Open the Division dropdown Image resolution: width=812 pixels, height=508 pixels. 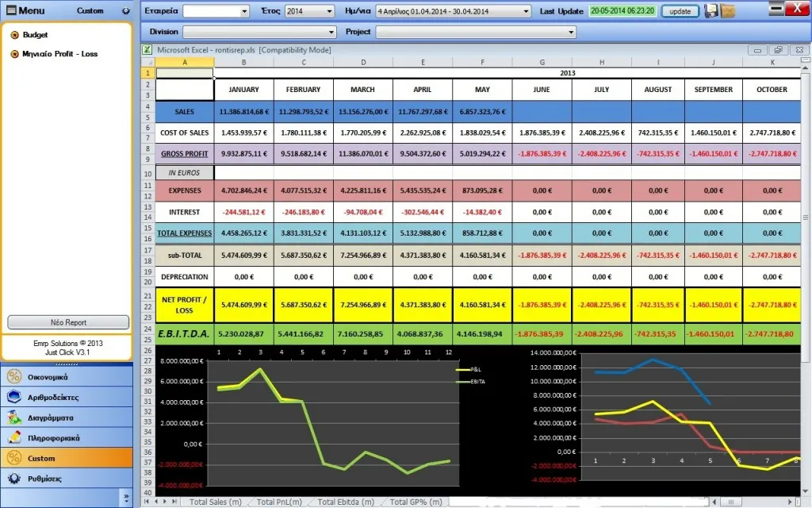[331, 32]
